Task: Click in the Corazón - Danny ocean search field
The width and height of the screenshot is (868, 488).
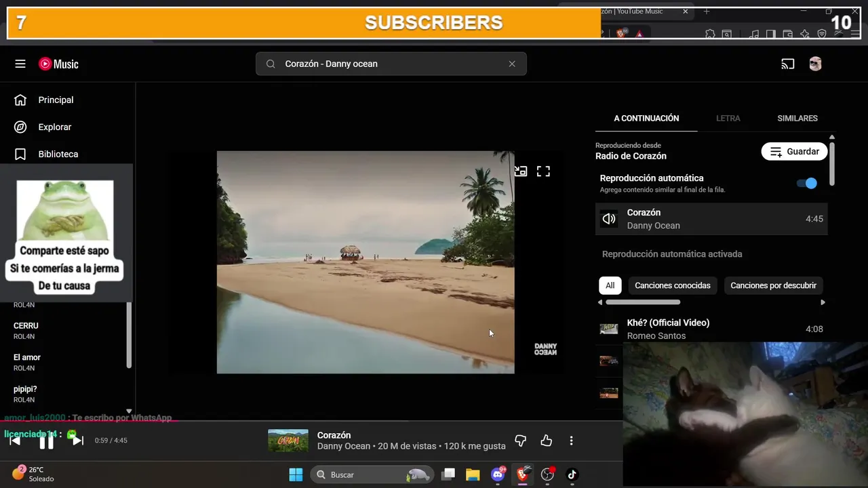Action: click(391, 64)
